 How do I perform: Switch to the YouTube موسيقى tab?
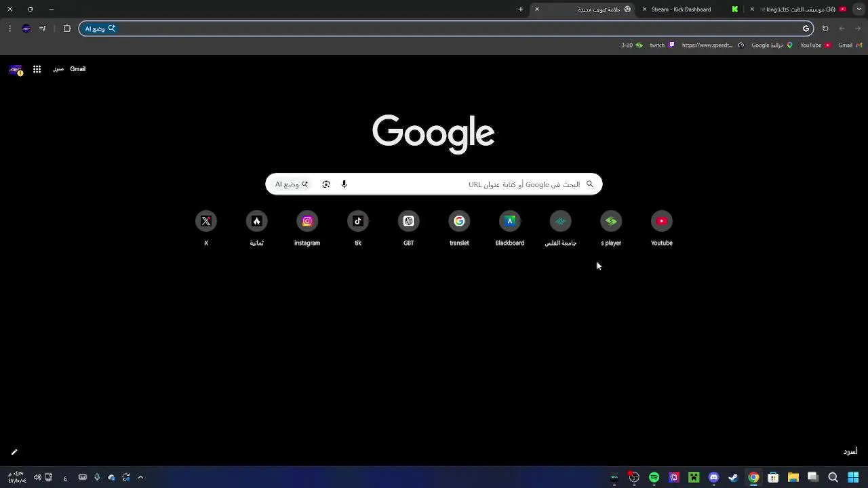(x=800, y=9)
